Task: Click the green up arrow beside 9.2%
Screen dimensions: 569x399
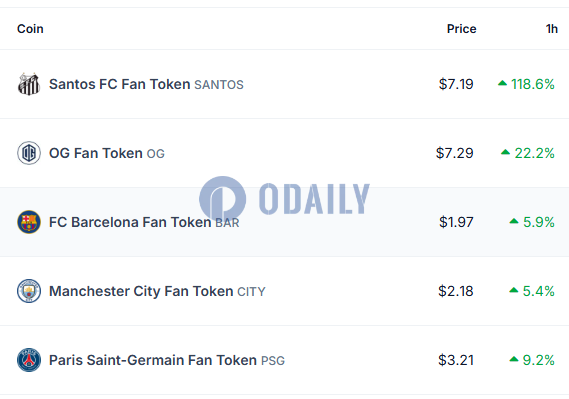Action: click(514, 359)
